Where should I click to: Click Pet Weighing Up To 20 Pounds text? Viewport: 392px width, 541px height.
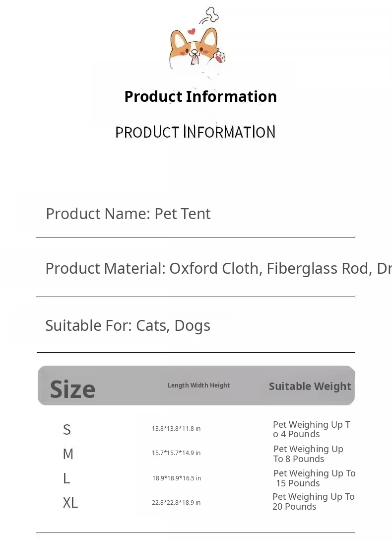(x=313, y=502)
